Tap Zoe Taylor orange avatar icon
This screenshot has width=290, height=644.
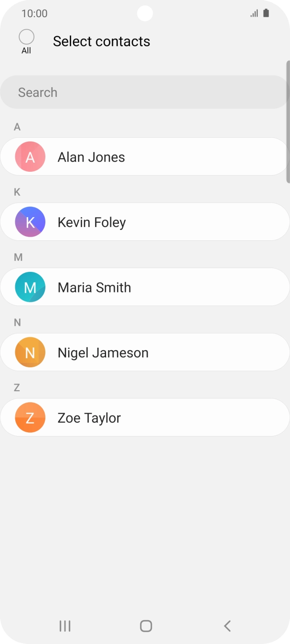[x=30, y=417]
